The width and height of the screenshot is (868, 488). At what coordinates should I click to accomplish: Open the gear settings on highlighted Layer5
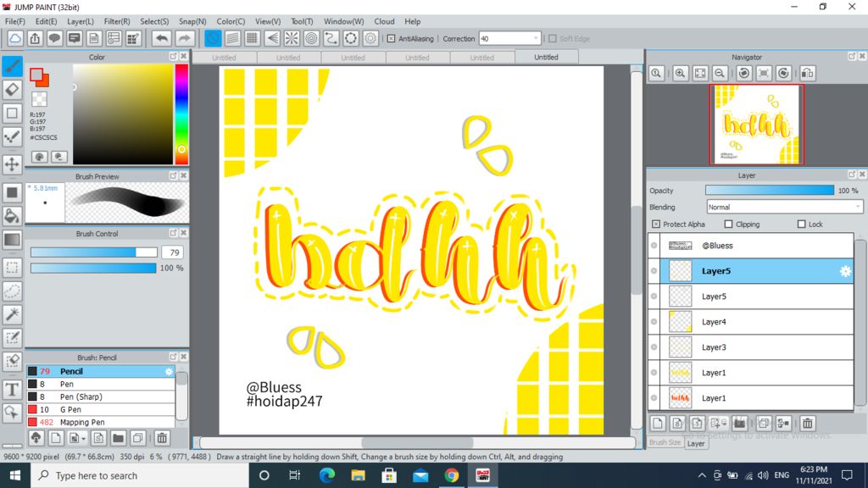click(845, 271)
